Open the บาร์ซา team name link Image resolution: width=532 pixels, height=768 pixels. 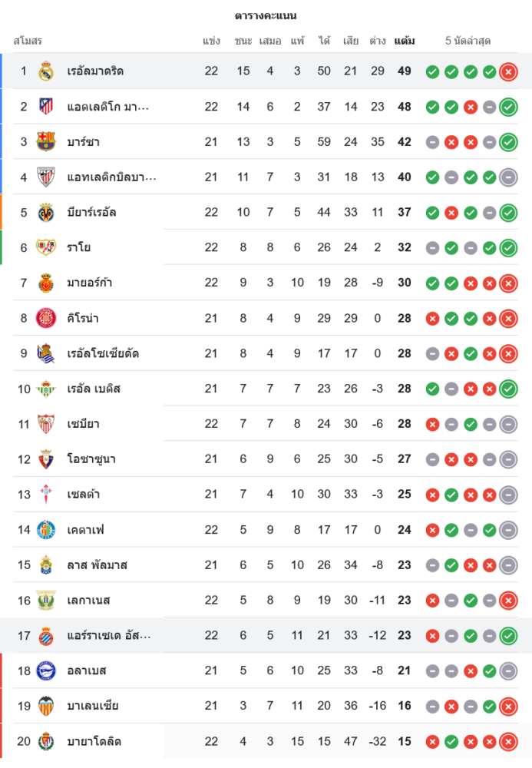[x=83, y=142]
